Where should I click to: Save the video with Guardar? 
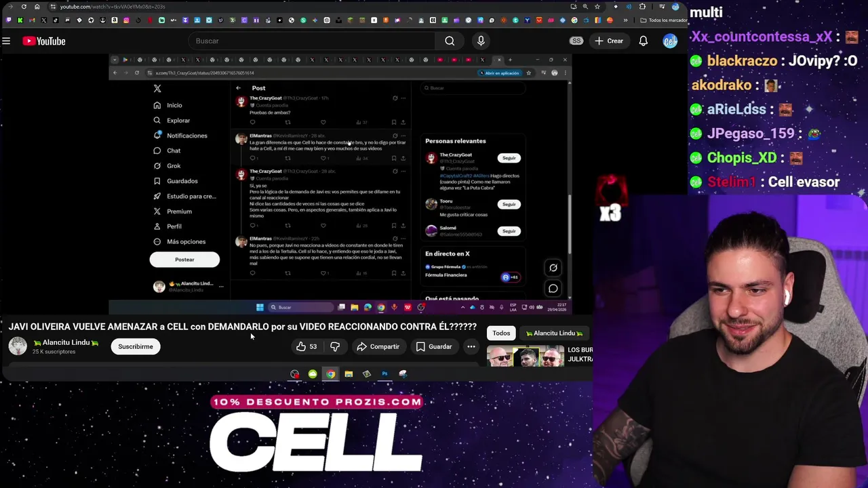click(434, 346)
